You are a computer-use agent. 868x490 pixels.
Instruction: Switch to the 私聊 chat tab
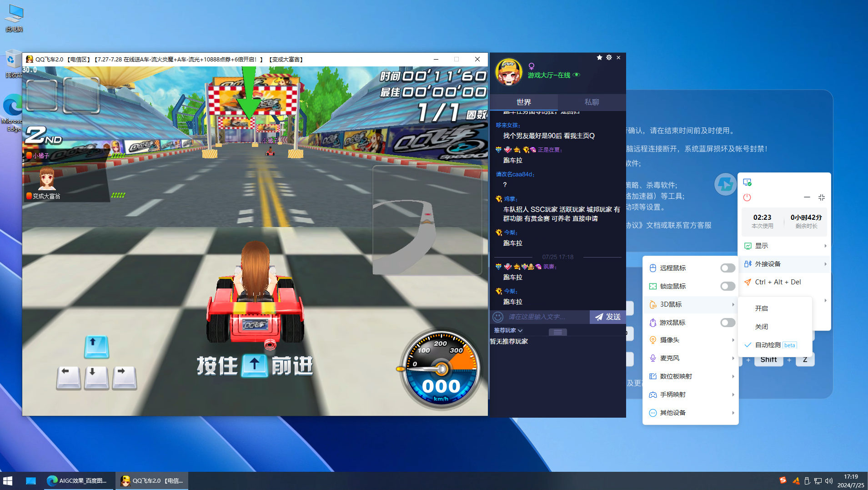point(592,102)
